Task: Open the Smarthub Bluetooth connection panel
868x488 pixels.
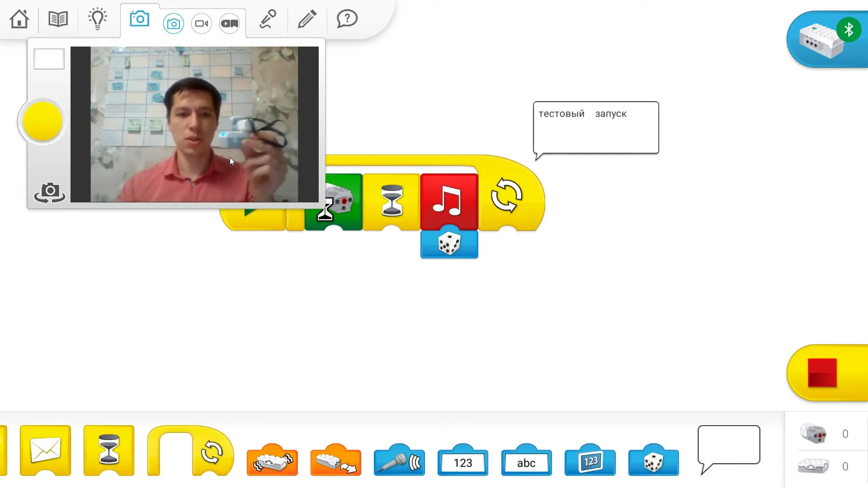Action: pos(827,39)
